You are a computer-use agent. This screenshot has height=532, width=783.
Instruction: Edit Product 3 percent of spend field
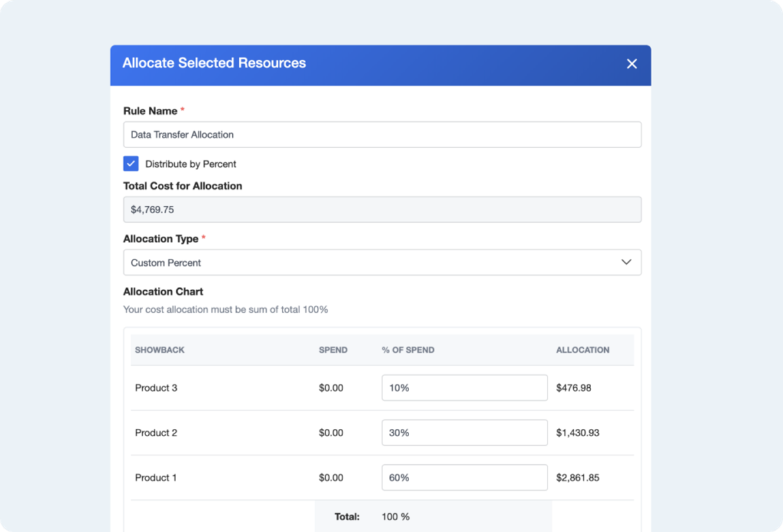(465, 388)
